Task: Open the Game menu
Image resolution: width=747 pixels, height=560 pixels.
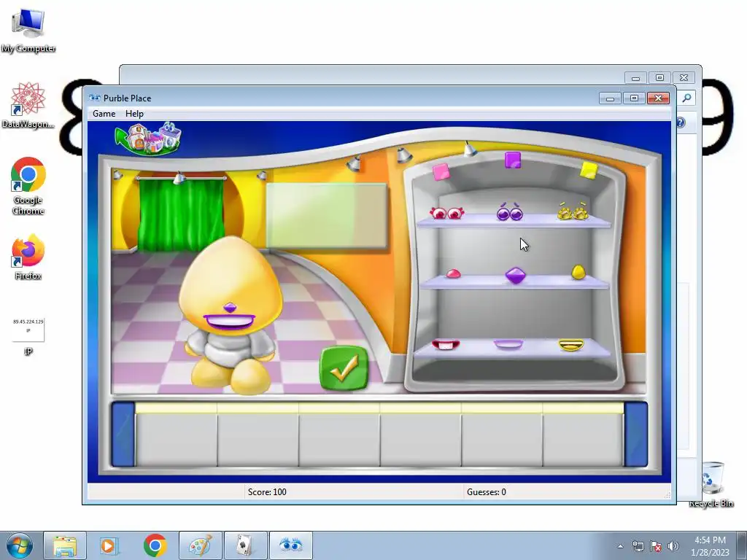Action: click(x=104, y=114)
